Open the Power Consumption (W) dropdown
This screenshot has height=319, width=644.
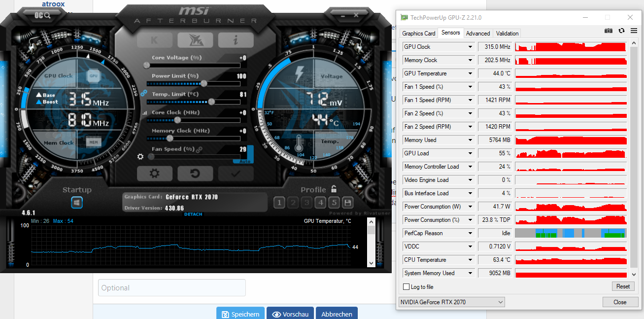470,207
